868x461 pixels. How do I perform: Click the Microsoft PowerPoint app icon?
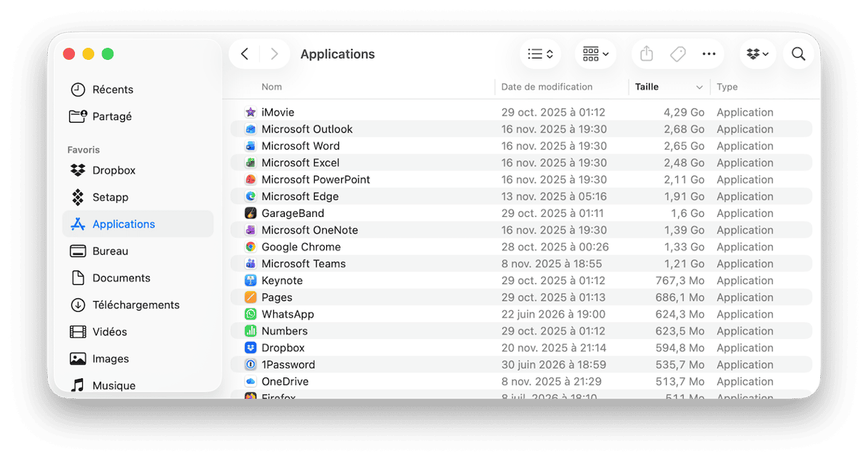coord(251,180)
